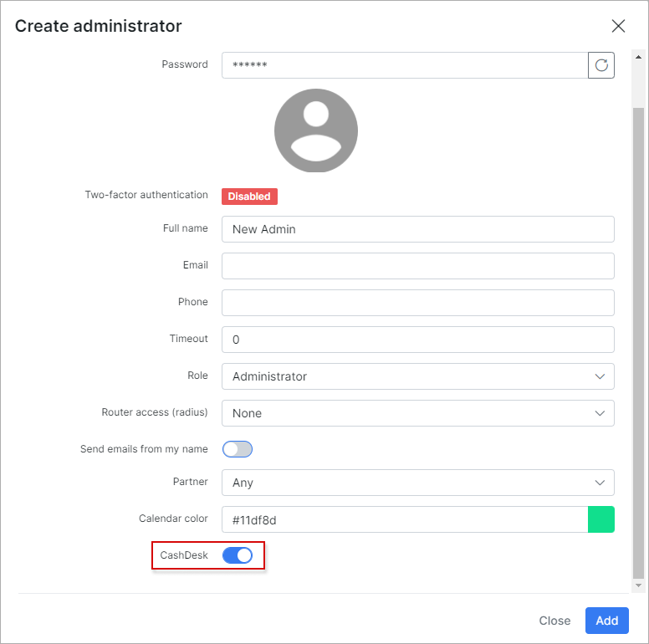This screenshot has width=649, height=644.
Task: Turn off the CashDesk toggle
Action: [238, 555]
